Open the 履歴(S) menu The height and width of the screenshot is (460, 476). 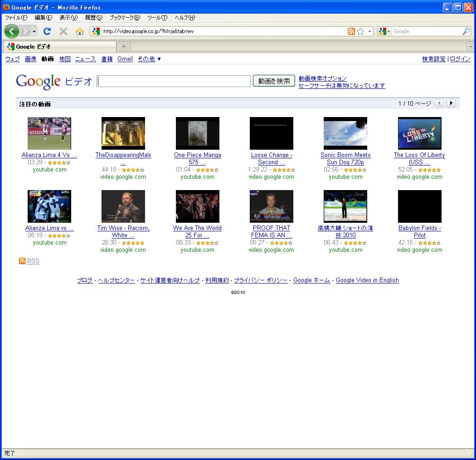point(93,18)
